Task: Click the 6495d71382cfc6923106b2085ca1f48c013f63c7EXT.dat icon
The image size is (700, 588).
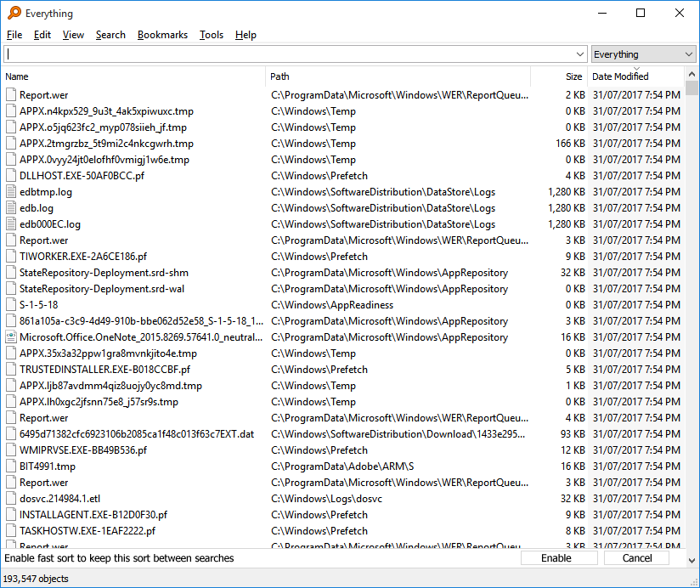Action: tap(11, 434)
